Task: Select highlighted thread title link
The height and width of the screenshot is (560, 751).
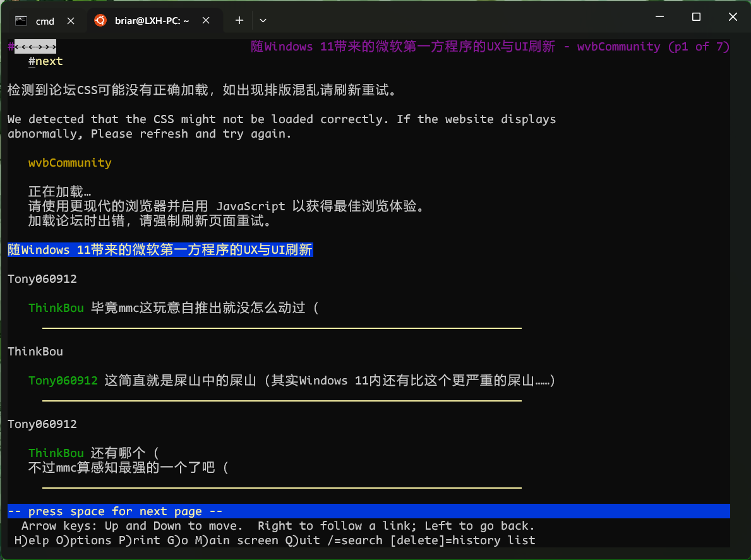Action: (x=160, y=250)
